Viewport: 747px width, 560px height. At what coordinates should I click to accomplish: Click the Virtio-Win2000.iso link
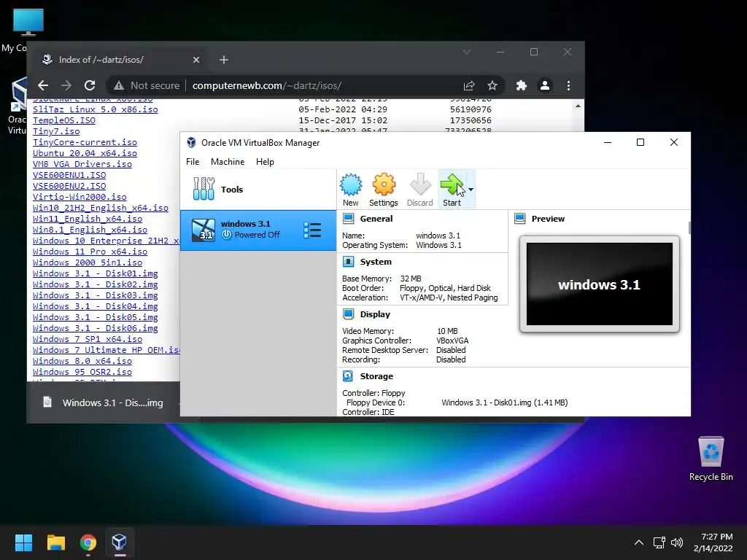(80, 197)
